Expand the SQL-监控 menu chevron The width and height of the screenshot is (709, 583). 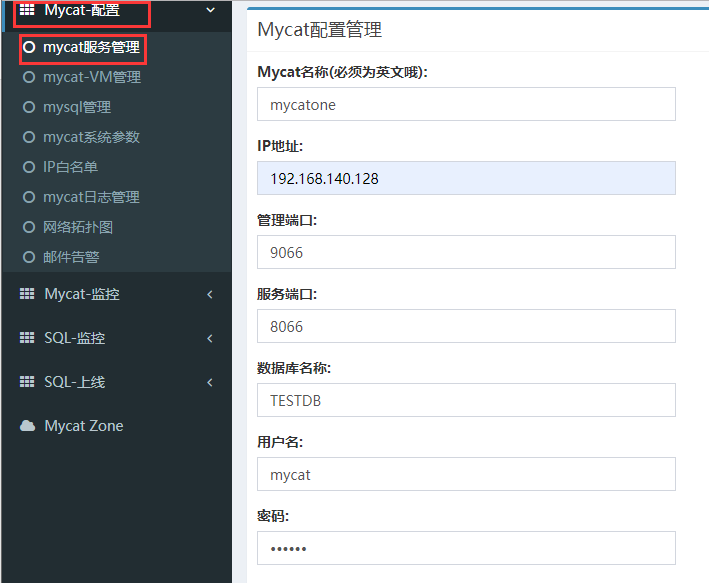coord(210,338)
